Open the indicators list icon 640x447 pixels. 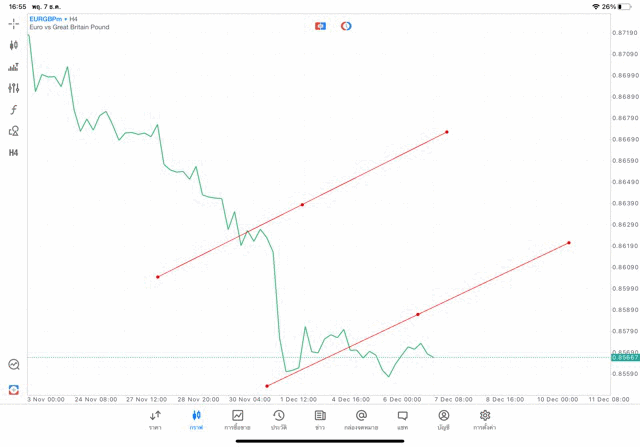14,67
